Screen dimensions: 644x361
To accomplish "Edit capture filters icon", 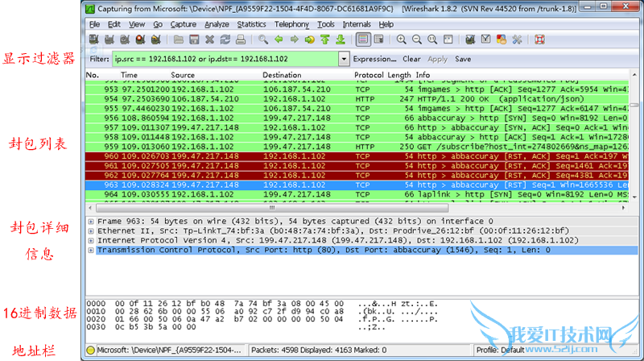I will [x=470, y=39].
